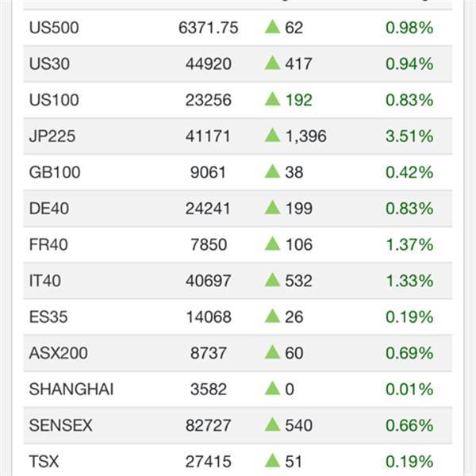Open the JP225 index page
The image size is (476, 476).
52,136
